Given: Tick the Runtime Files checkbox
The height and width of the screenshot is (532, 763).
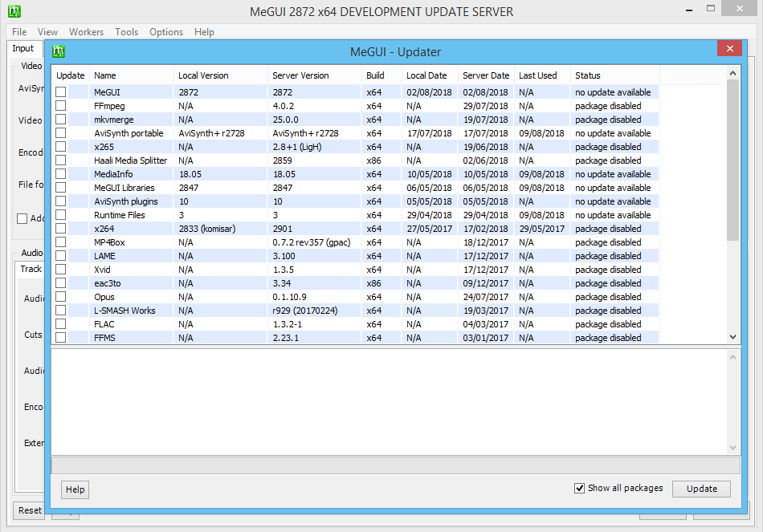Looking at the screenshot, I should pyautogui.click(x=61, y=214).
